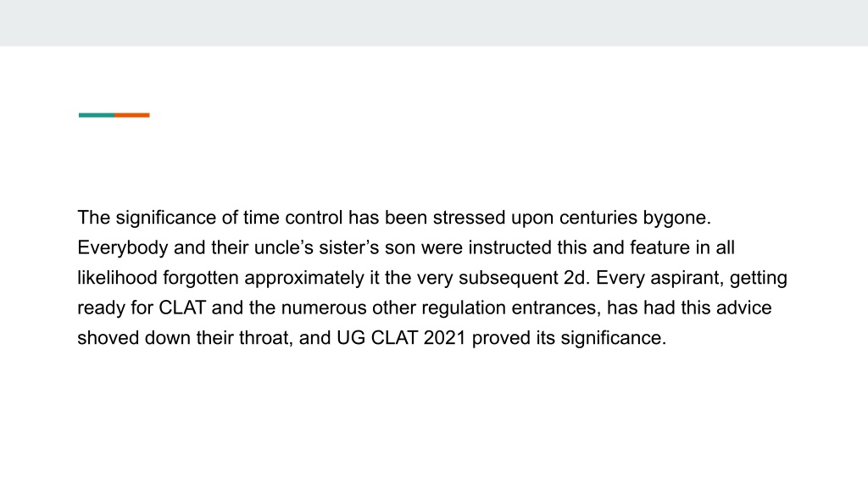Click the word "significance" in the first line
Screen dimensions: 868x488
[166, 218]
